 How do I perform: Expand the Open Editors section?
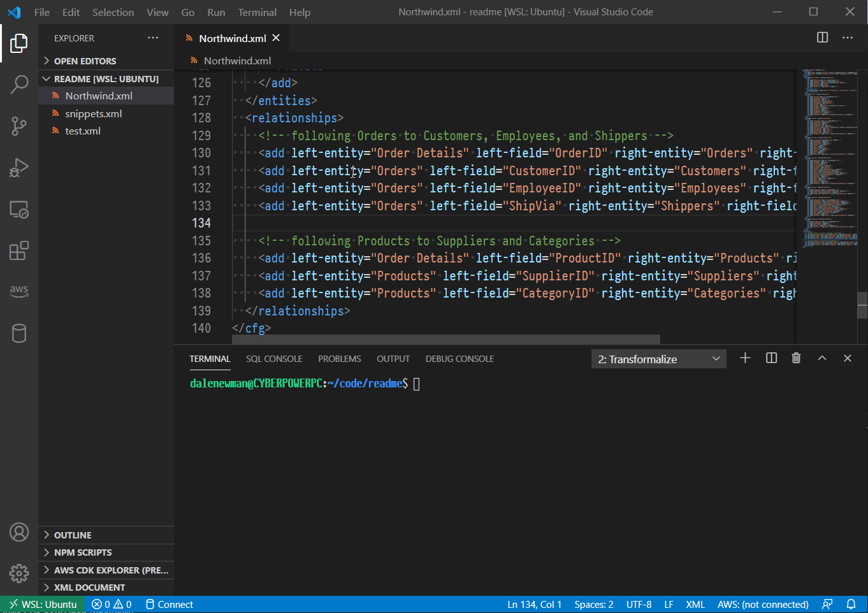coord(106,61)
